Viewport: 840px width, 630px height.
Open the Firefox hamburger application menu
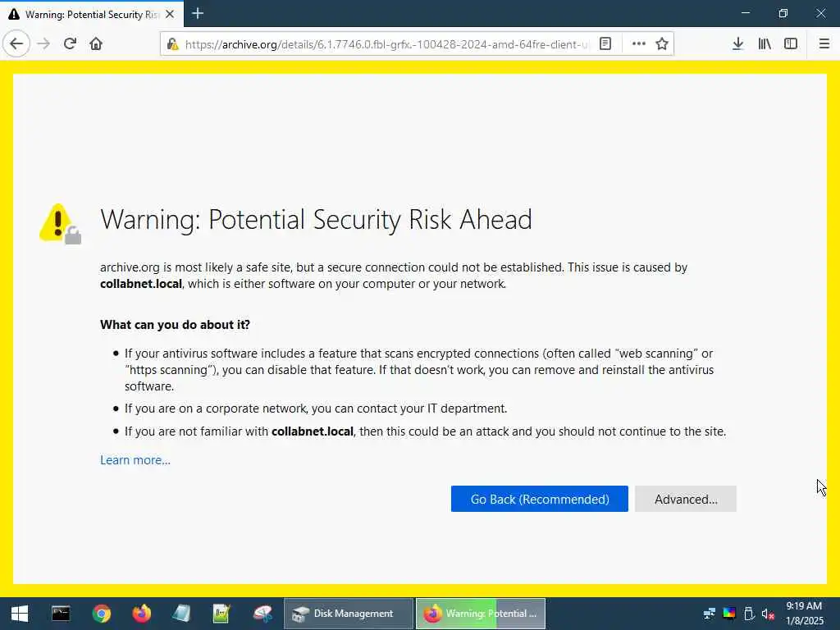click(824, 44)
